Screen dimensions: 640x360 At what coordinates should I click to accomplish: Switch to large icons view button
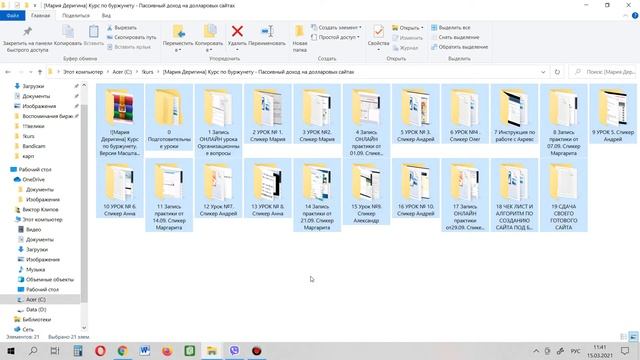(633, 337)
